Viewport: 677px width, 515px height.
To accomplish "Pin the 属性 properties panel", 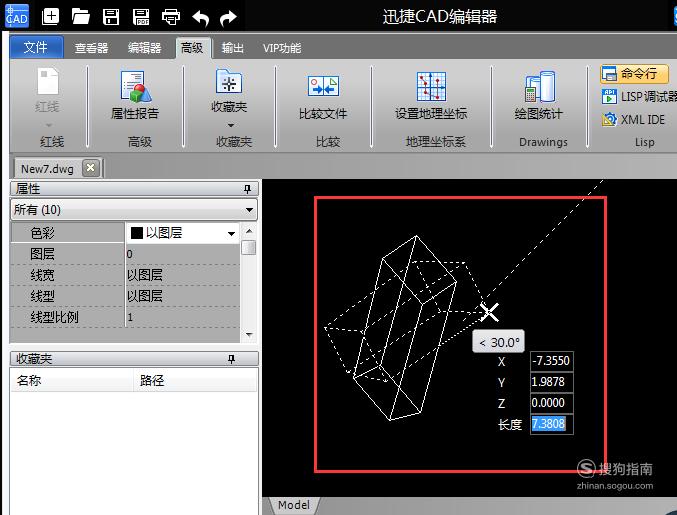I will click(247, 189).
